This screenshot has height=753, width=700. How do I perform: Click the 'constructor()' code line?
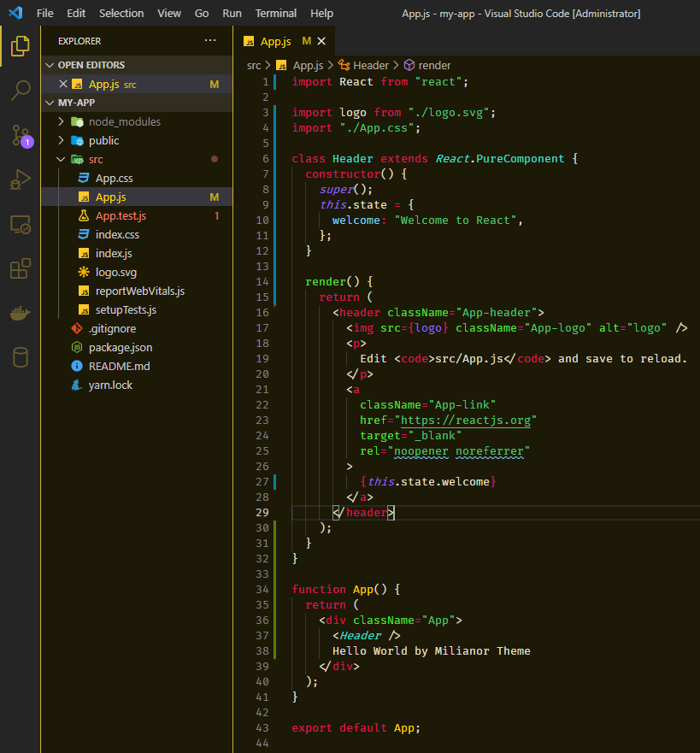pos(356,174)
